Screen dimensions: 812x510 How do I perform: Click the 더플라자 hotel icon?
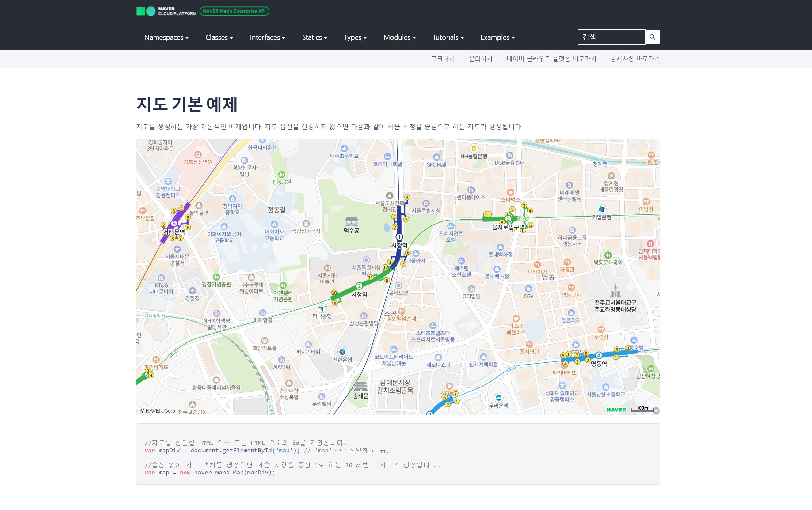coord(416,253)
